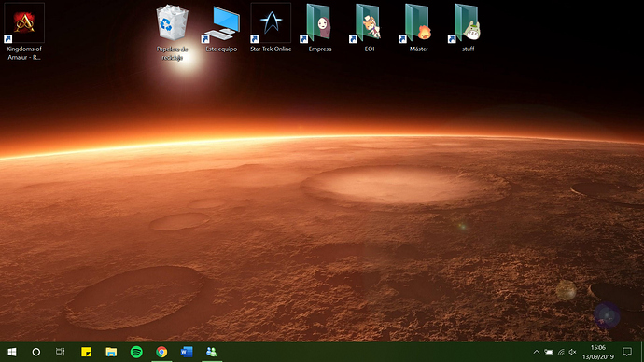This screenshot has height=362, width=644.
Task: Open the two-people messenger taskbar app
Action: [x=212, y=352]
